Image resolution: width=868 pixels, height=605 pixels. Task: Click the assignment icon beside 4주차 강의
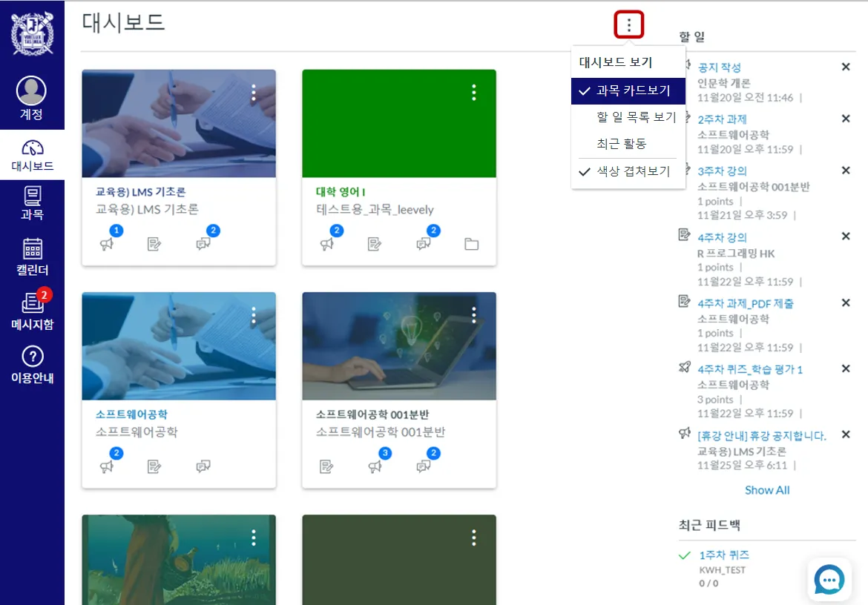point(685,235)
